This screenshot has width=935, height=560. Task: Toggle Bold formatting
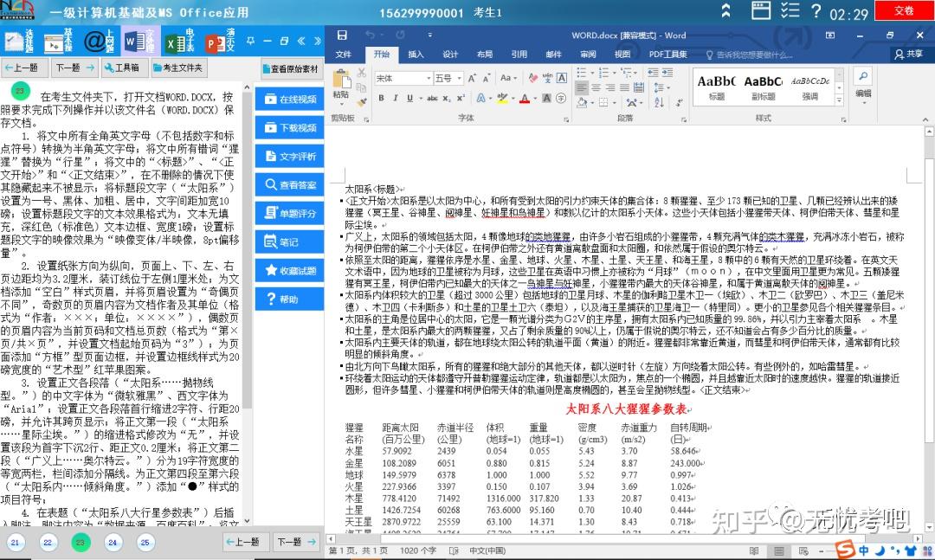click(381, 99)
